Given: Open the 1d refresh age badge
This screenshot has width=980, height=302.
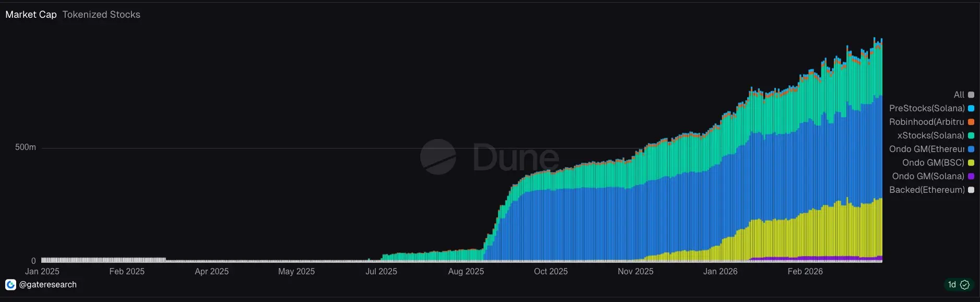Looking at the screenshot, I should point(952,285).
